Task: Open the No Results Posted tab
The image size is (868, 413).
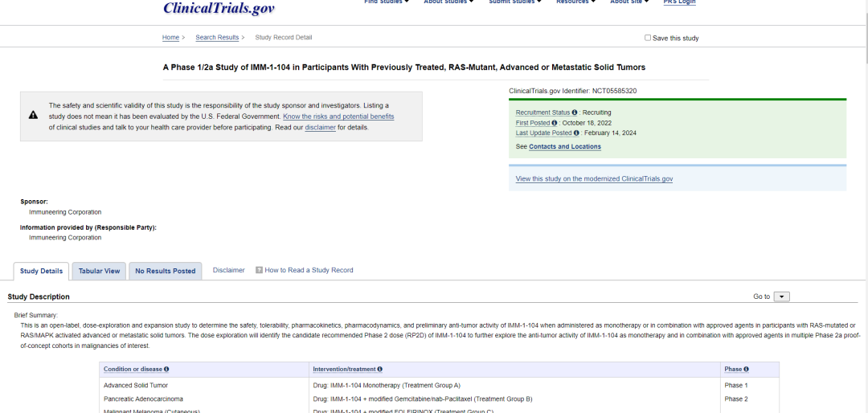Action: (x=165, y=272)
